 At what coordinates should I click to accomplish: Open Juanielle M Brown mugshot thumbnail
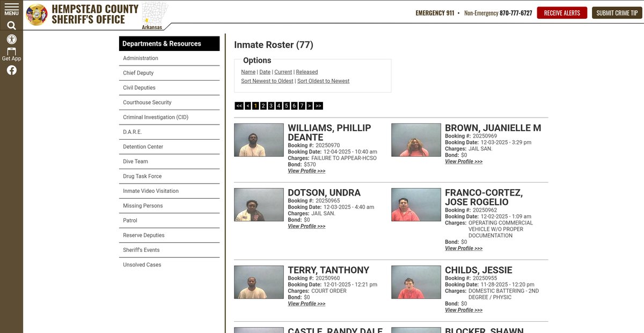click(x=416, y=140)
